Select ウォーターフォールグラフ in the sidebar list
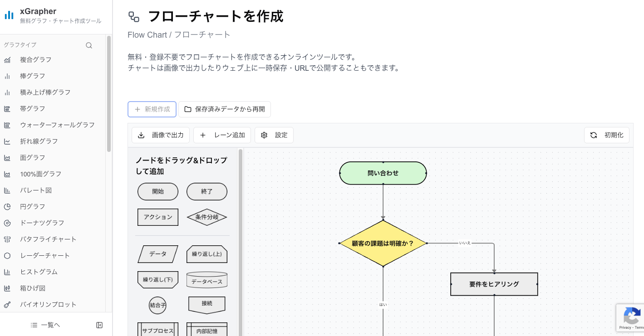Viewport: 644px width, 336px height. (x=58, y=125)
